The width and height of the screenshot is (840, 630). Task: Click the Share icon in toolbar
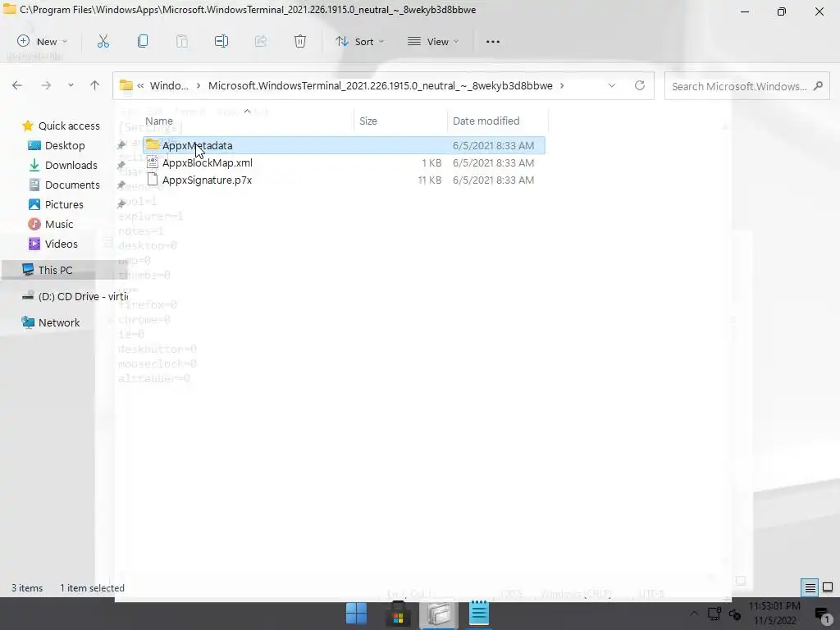coord(261,41)
